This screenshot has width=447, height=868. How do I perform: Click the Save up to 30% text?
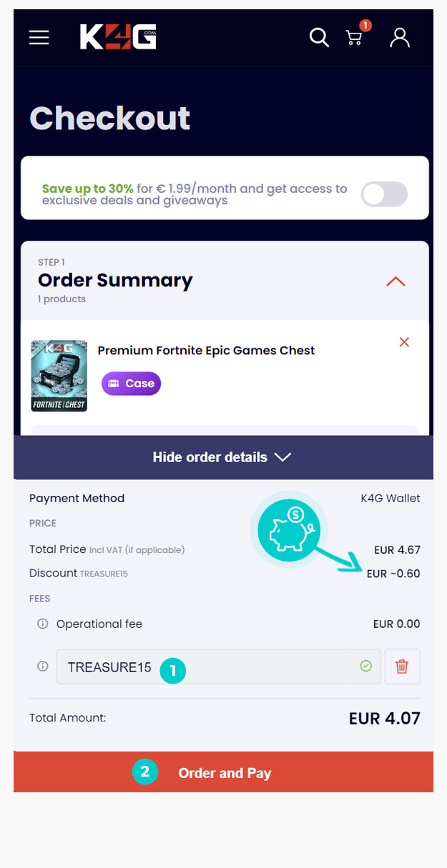click(x=88, y=189)
